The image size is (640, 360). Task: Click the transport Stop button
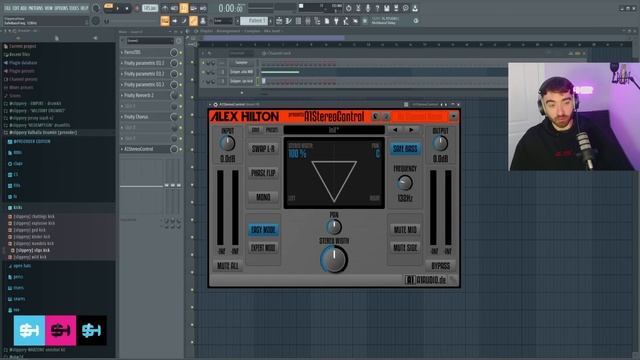(127, 8)
